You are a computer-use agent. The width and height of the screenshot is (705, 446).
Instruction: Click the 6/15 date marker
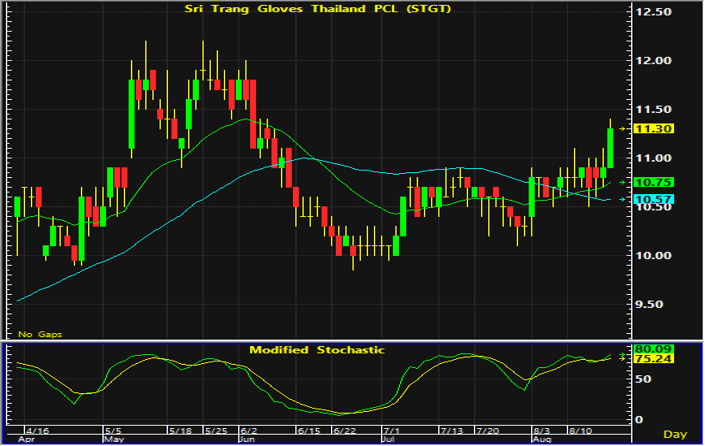[x=309, y=431]
